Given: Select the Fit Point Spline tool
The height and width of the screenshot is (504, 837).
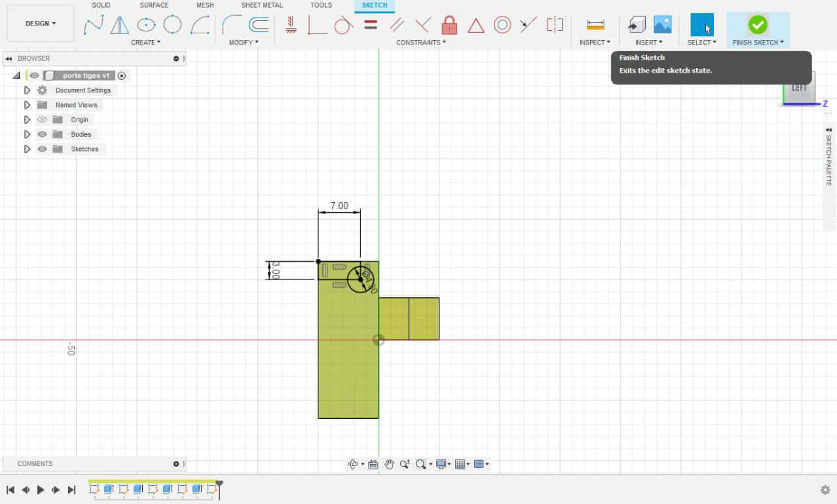Looking at the screenshot, I should pyautogui.click(x=93, y=26).
